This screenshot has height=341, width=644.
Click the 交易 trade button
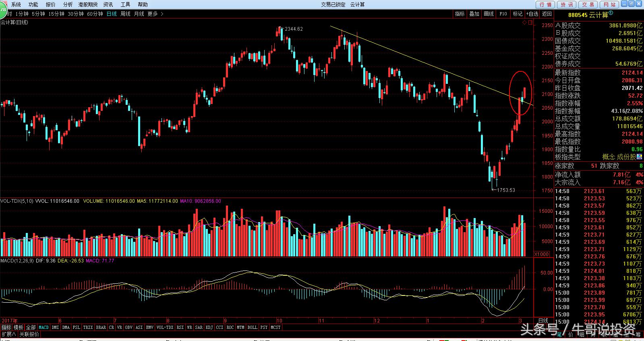point(588,4)
